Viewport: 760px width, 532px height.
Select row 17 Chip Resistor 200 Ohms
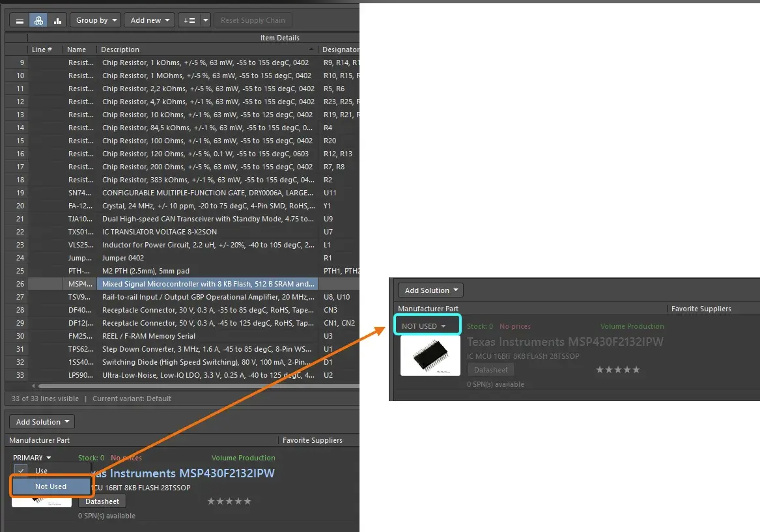[x=182, y=167]
